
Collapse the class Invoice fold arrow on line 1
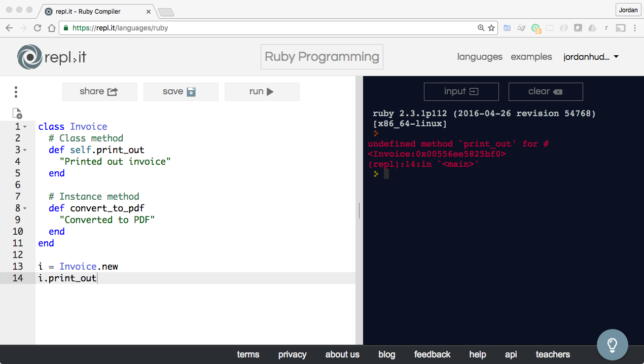[x=25, y=127]
